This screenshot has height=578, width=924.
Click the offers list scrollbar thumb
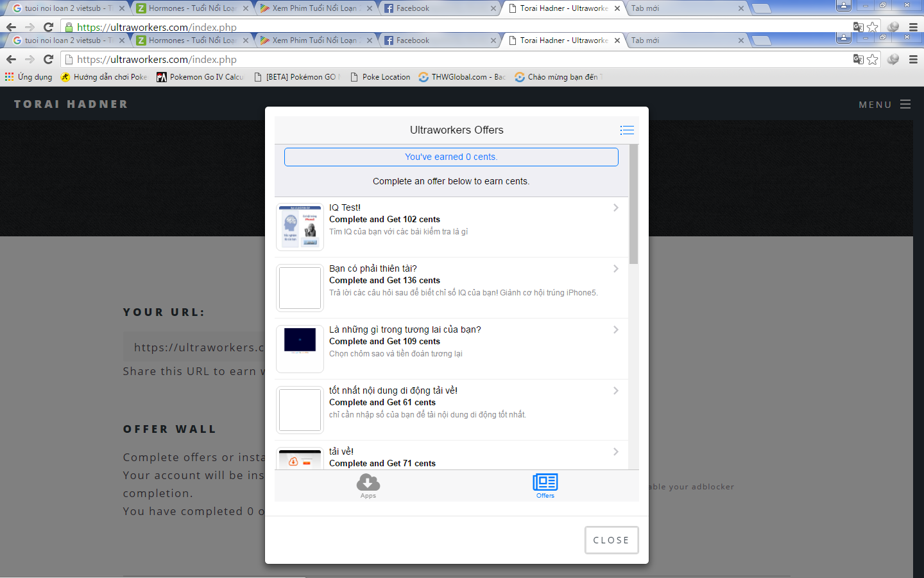coord(634,204)
